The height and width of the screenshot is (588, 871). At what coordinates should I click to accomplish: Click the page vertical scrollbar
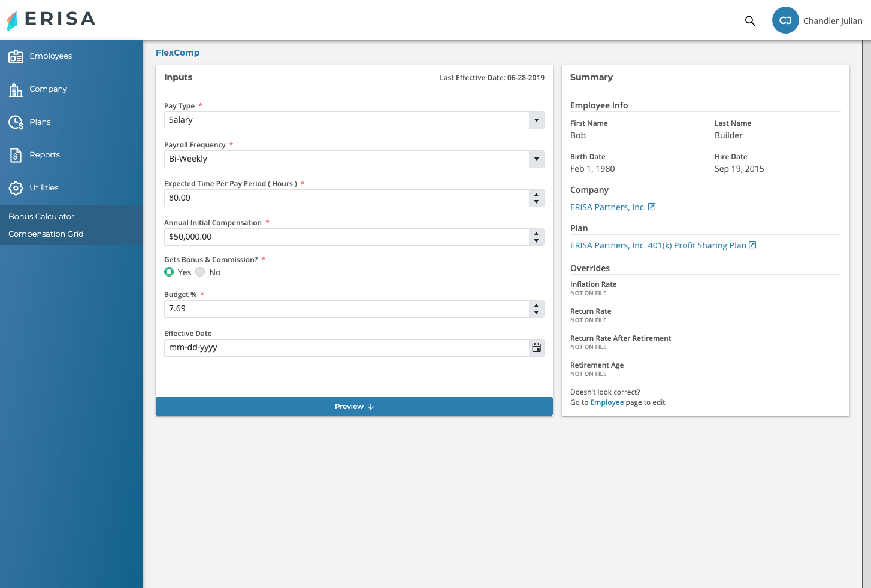click(x=866, y=314)
